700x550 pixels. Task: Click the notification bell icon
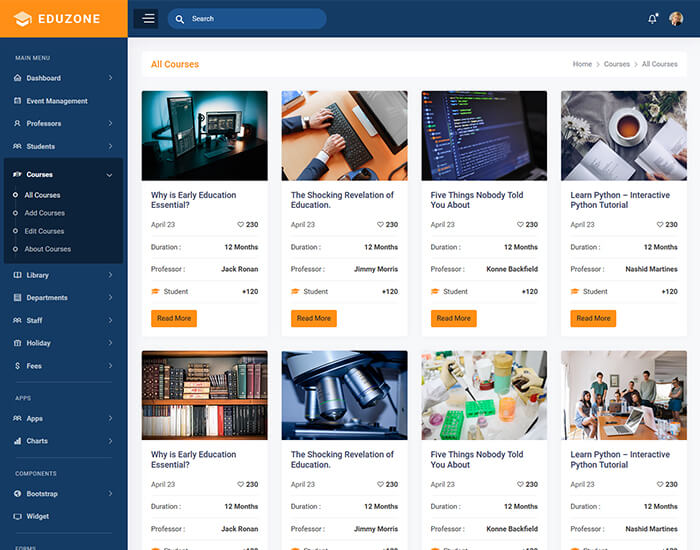click(653, 19)
